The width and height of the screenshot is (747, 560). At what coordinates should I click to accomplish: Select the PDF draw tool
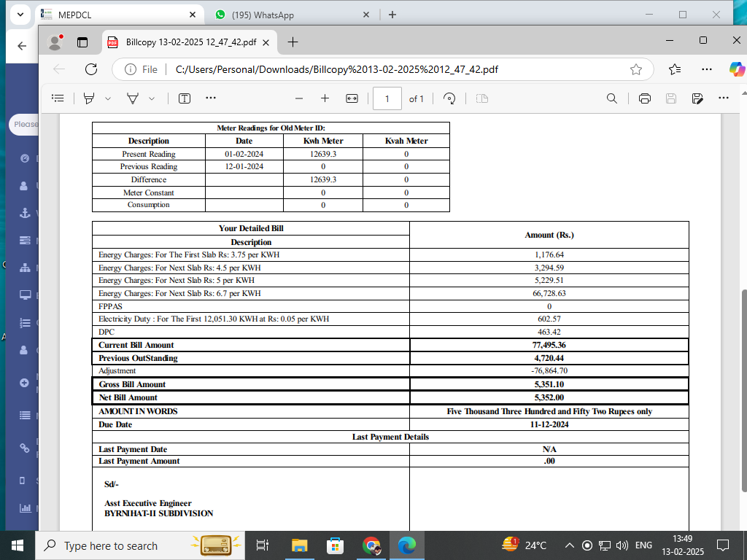(x=133, y=98)
